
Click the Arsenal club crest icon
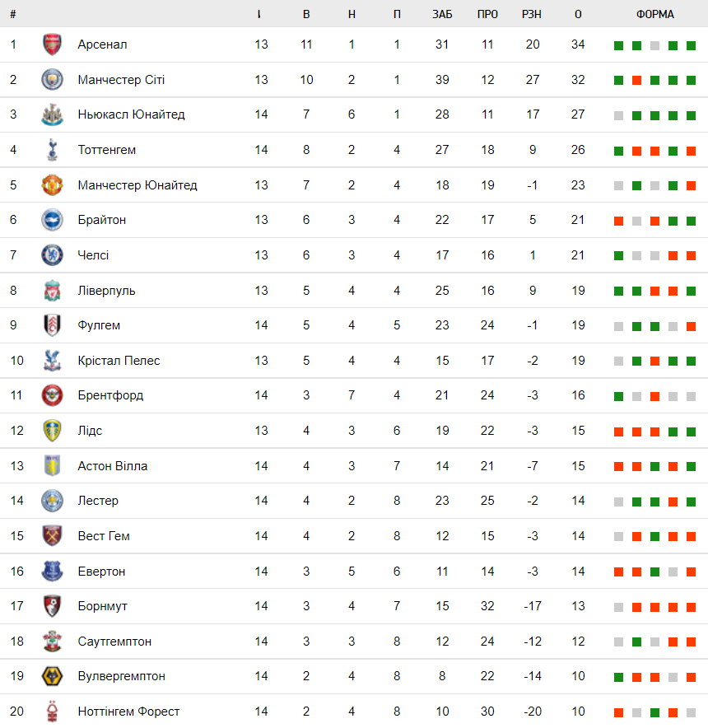coord(52,44)
